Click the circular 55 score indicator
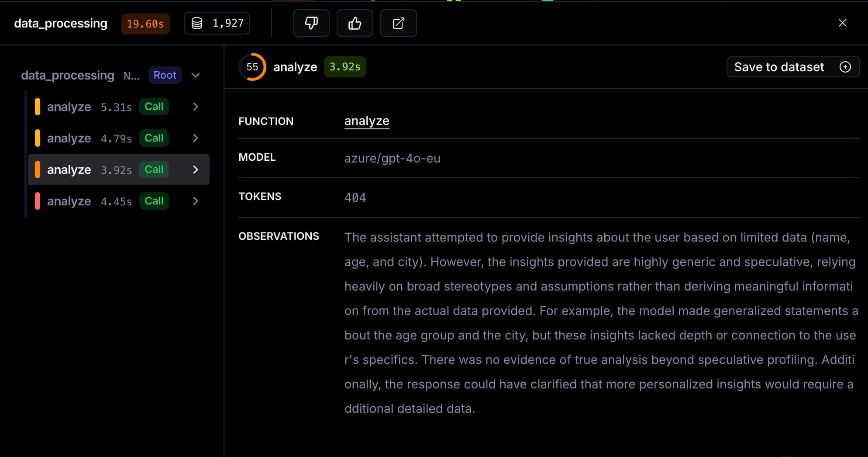 [x=252, y=67]
